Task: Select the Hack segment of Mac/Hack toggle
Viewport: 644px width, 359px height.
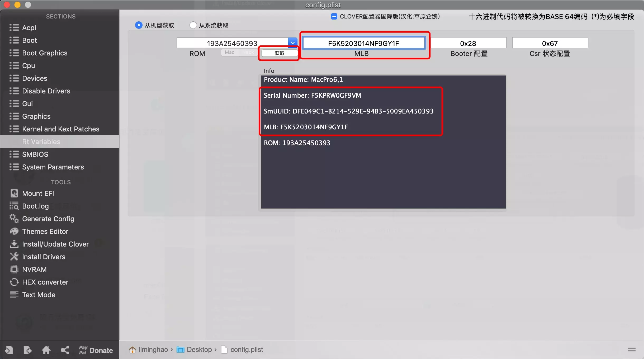Action: (248, 52)
